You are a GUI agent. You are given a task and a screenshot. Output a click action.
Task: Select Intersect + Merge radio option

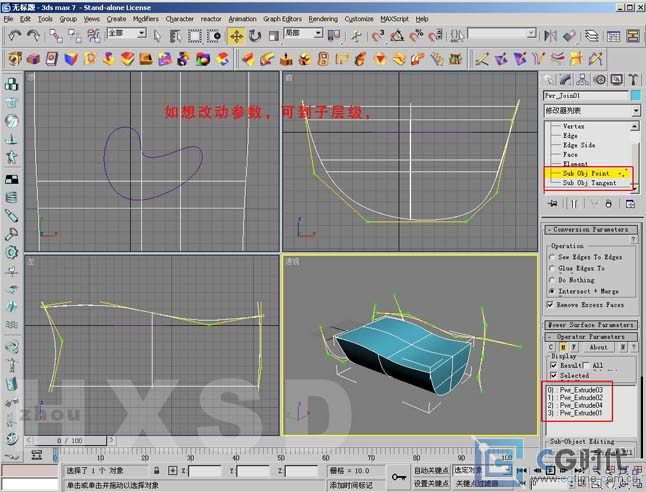552,291
